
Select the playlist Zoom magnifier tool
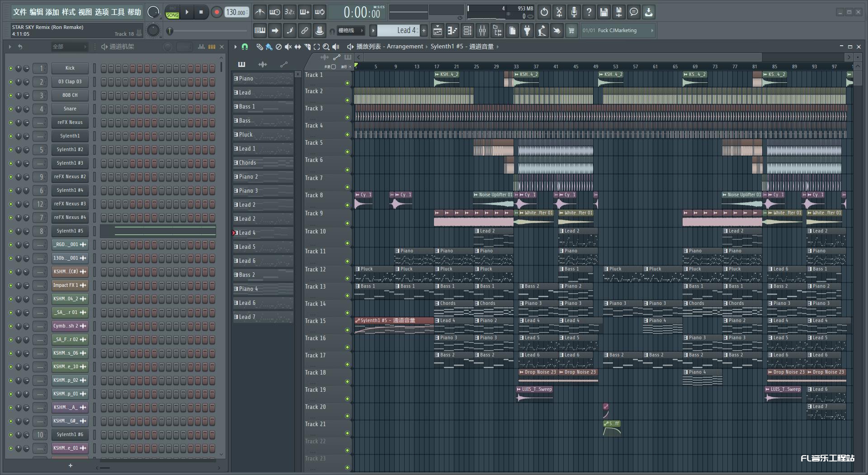pos(326,47)
